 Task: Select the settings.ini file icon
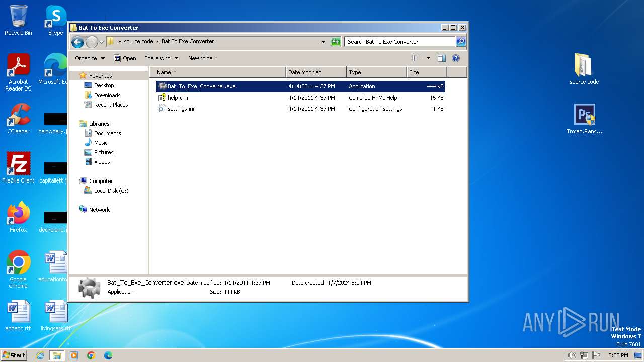pos(162,109)
